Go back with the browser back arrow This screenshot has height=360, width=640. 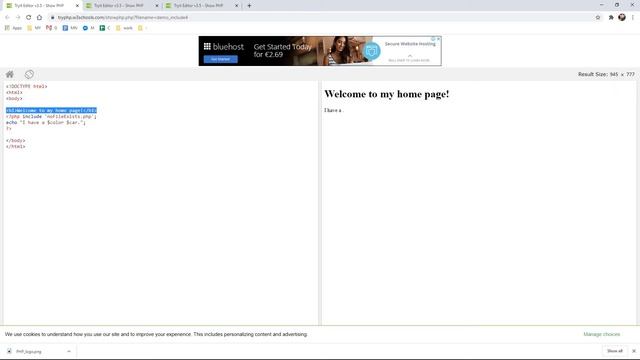pyautogui.click(x=7, y=18)
